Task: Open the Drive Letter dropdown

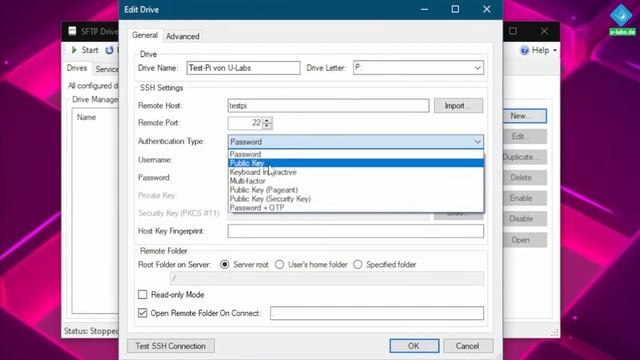Action: tap(418, 68)
